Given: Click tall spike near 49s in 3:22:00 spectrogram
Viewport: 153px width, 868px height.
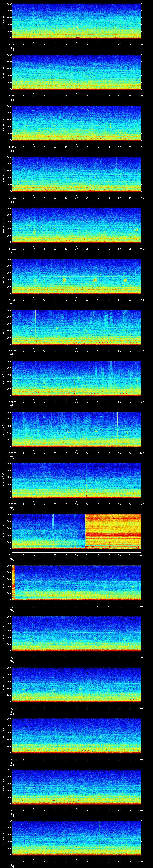Looking at the screenshot, I should 117,425.
